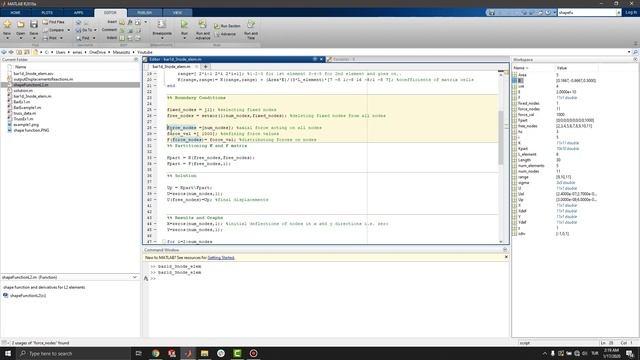Click the Compare tool icon
The height and width of the screenshot is (360, 640).
click(x=45, y=30)
